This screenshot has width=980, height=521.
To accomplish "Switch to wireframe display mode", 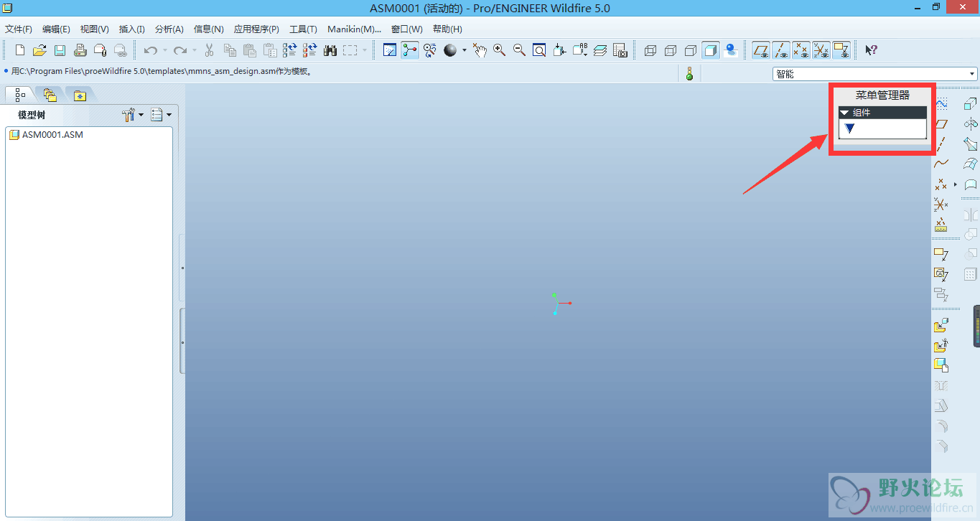I will coord(650,50).
